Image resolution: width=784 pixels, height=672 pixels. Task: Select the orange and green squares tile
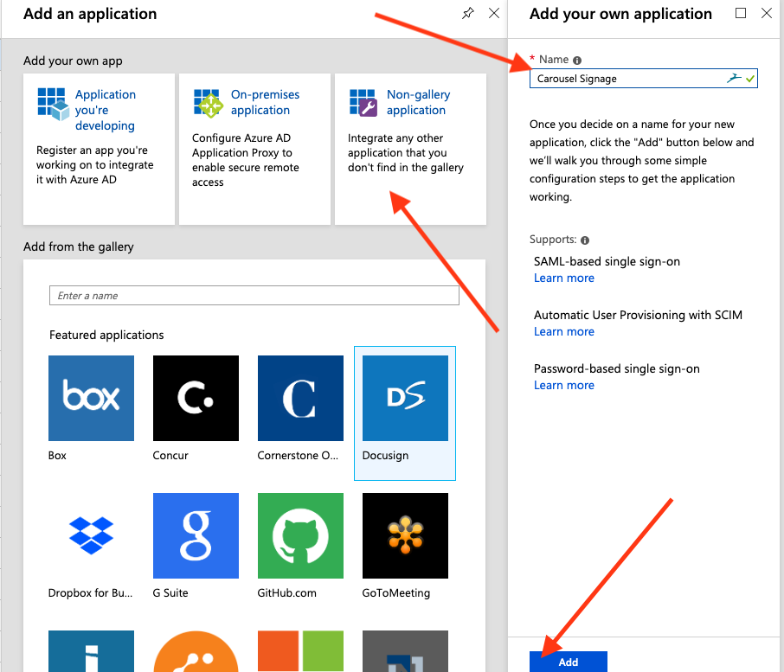coord(300,651)
